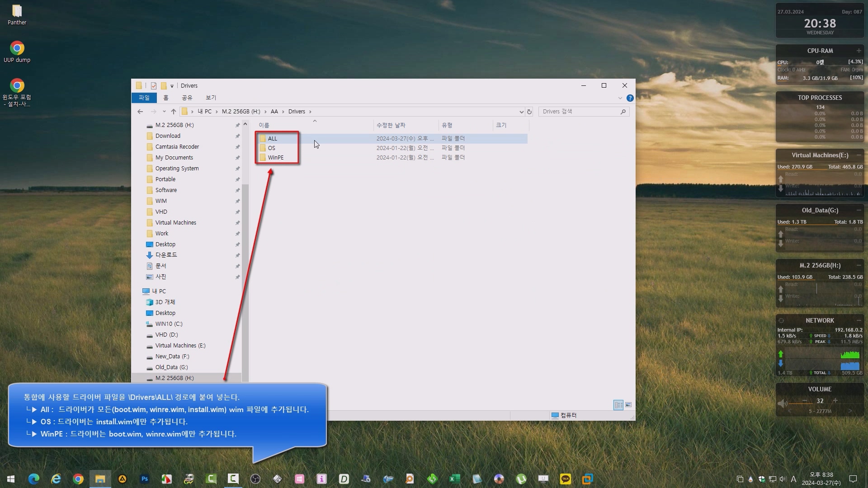This screenshot has width=868, height=488.
Task: Open the Portable quick access folder
Action: click(x=165, y=179)
